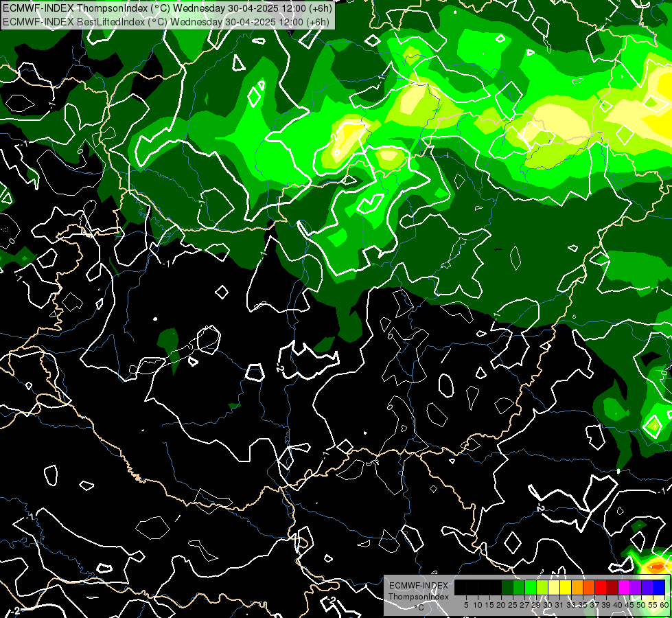The height and width of the screenshot is (618, 672).
Task: Click the BestLiftedIndex title line at top
Action: coord(165,21)
